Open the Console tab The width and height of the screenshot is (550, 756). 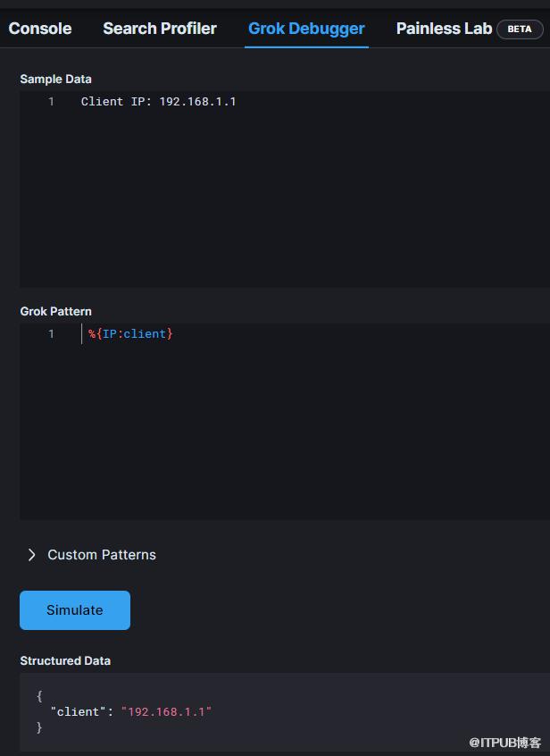click(40, 29)
